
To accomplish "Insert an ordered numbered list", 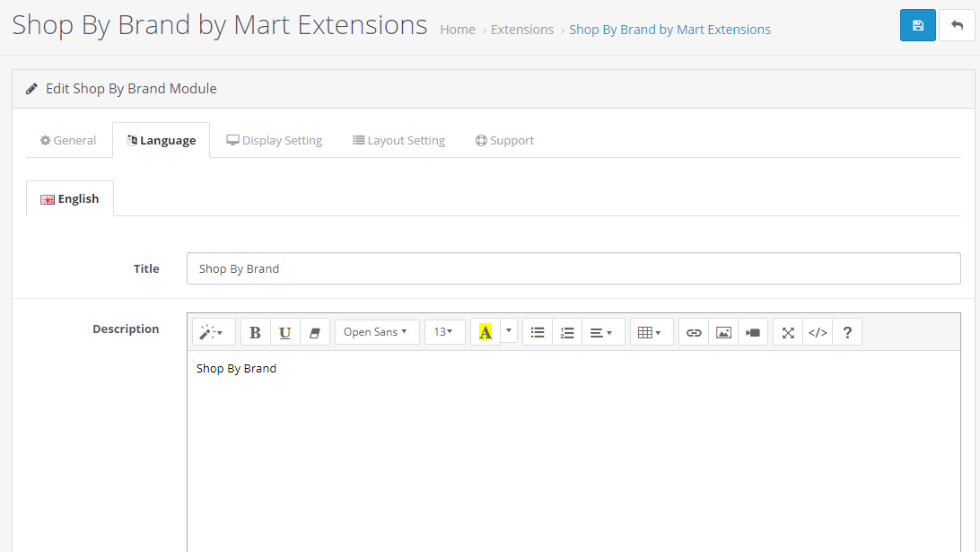I will (567, 333).
